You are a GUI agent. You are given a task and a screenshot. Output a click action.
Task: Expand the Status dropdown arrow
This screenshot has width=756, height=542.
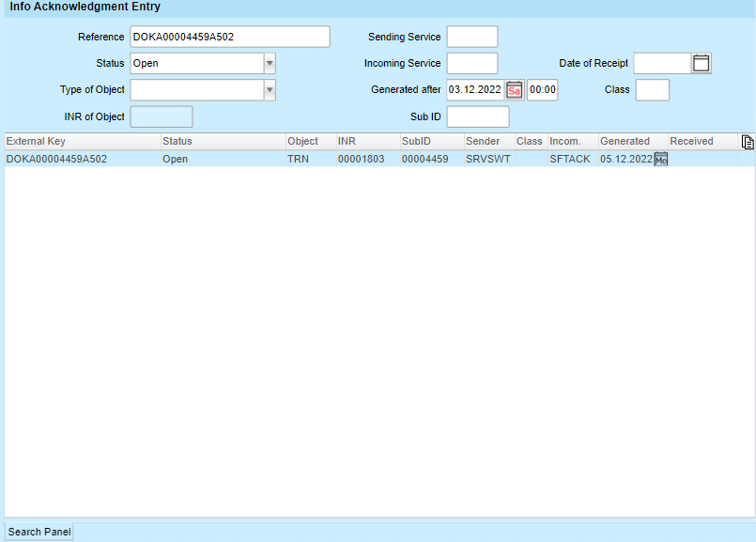[270, 64]
